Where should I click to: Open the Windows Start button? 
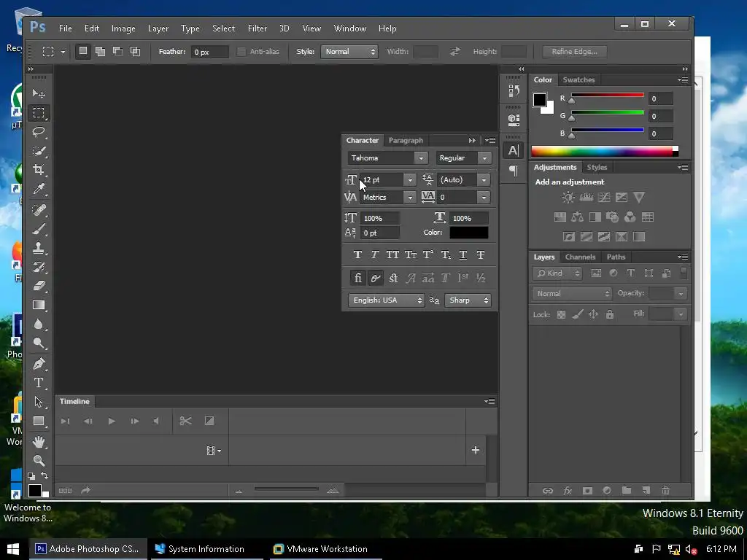pyautogui.click(x=13, y=549)
